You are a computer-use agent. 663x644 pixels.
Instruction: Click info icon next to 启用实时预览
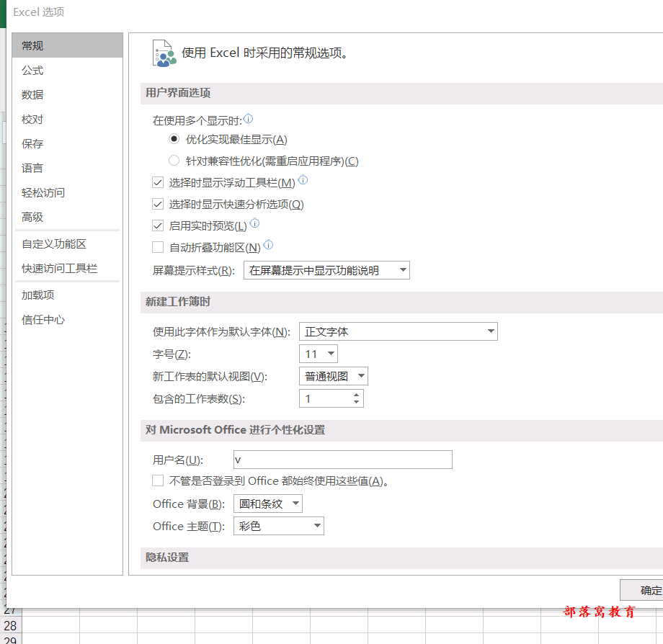[254, 223]
